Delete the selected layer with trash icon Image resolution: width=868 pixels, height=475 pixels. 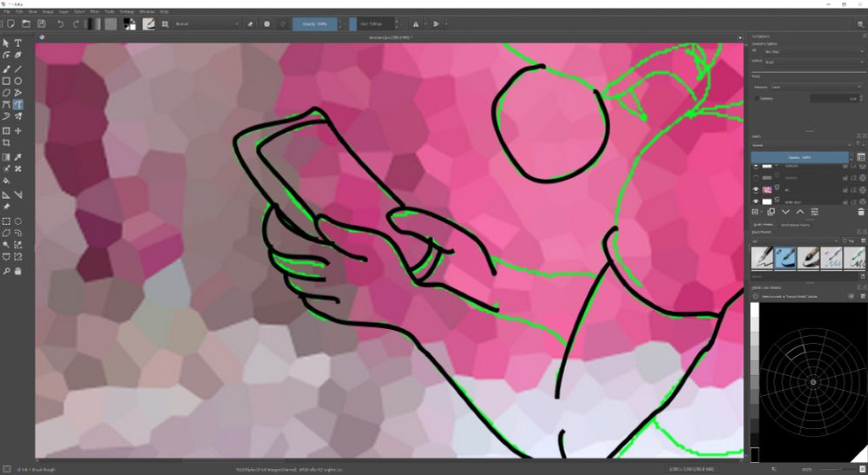[x=861, y=212]
